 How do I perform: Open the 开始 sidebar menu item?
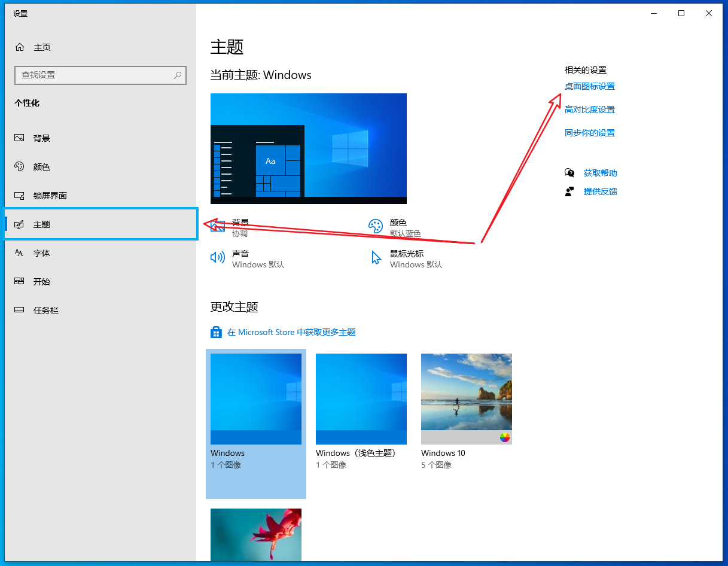(x=100, y=282)
